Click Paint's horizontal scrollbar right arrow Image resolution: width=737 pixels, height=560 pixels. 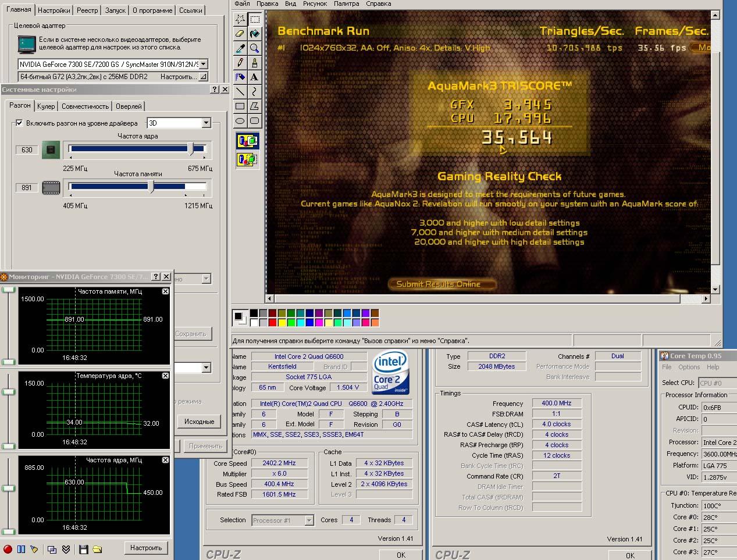706,298
